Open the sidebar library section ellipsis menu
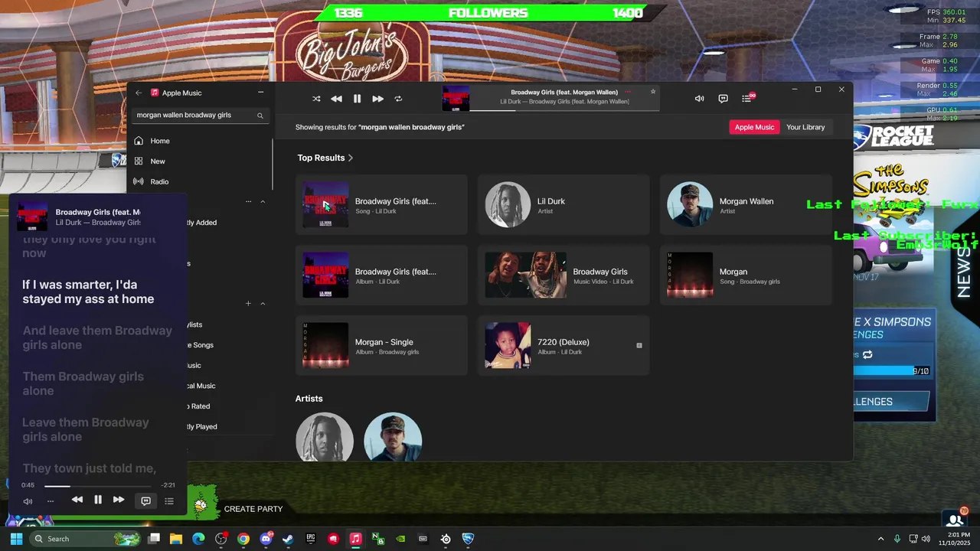980x551 pixels. point(248,202)
